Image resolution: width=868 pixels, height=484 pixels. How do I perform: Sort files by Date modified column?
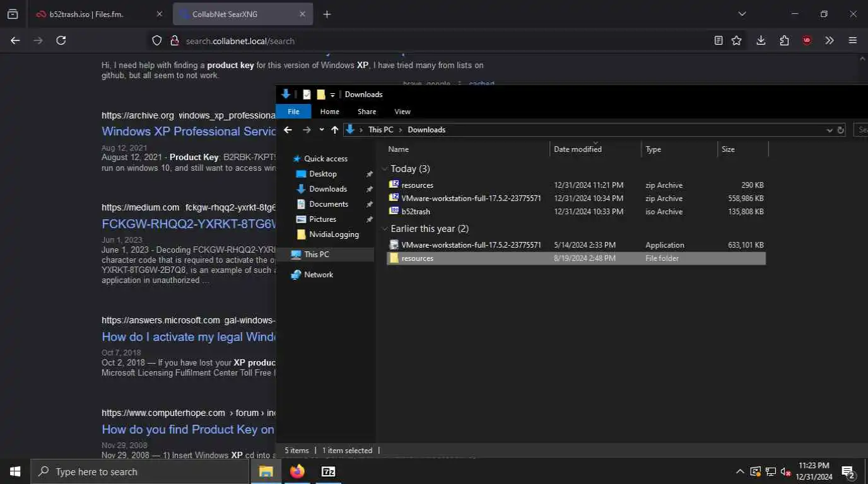(595, 149)
